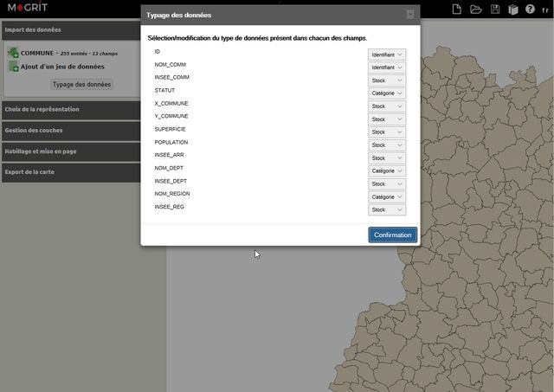Click the Typage des données button
The width and height of the screenshot is (554, 392).
(81, 85)
